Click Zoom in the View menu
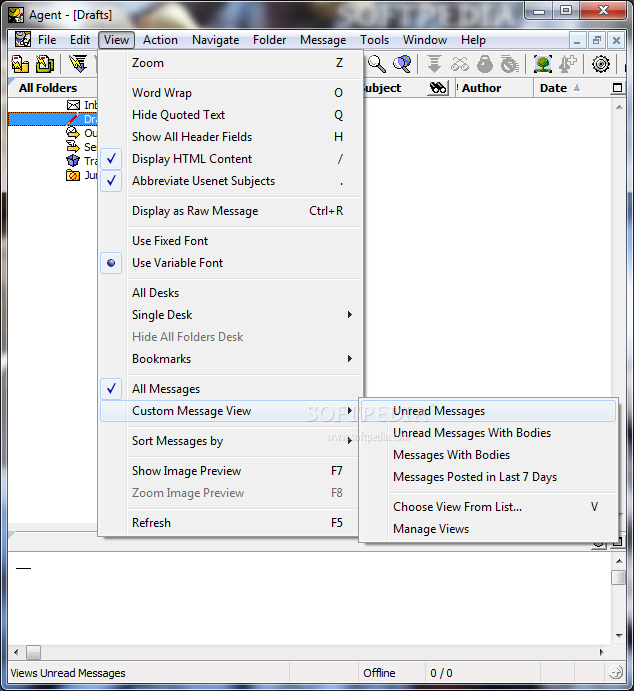Image resolution: width=634 pixels, height=691 pixels. (x=230, y=63)
